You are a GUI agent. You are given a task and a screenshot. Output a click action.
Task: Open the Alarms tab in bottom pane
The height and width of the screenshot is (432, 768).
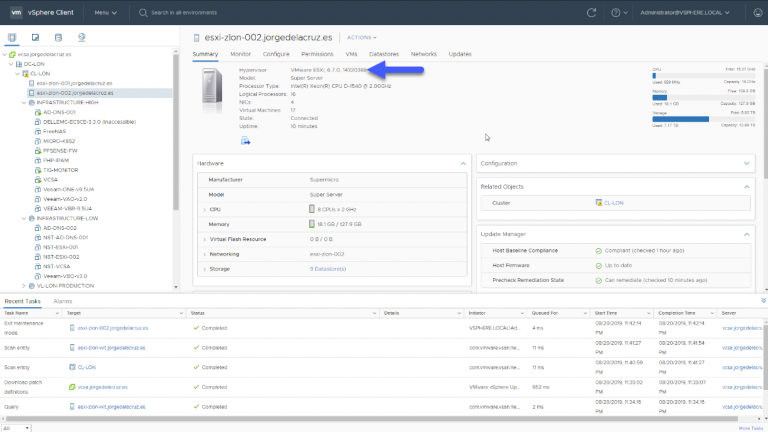[x=63, y=301]
